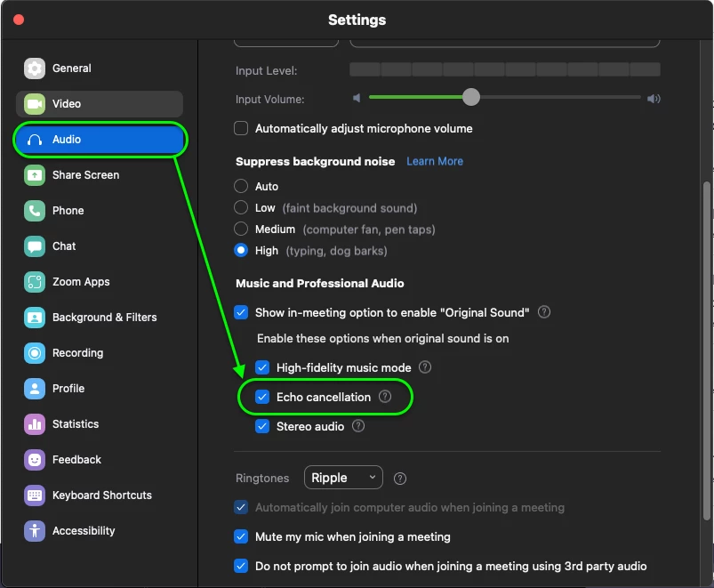Image resolution: width=714 pixels, height=588 pixels.
Task: Open General settings gear icon
Action: (35, 68)
